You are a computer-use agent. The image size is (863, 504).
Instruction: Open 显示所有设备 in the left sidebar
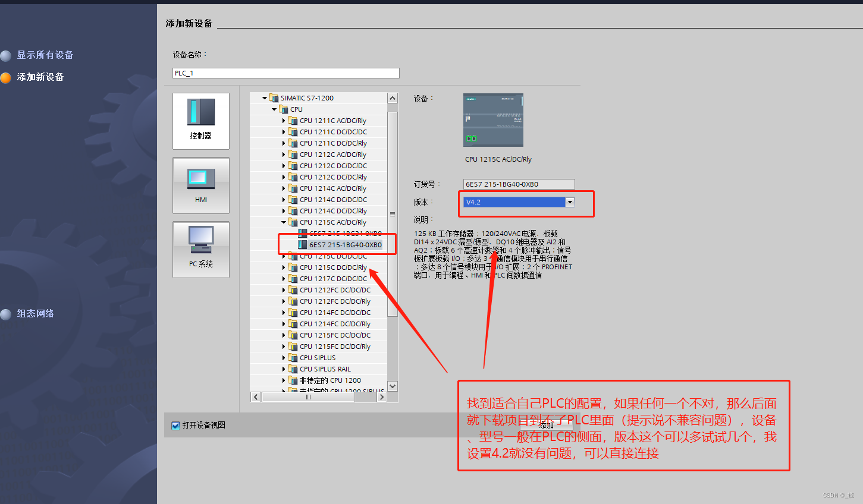[x=45, y=55]
